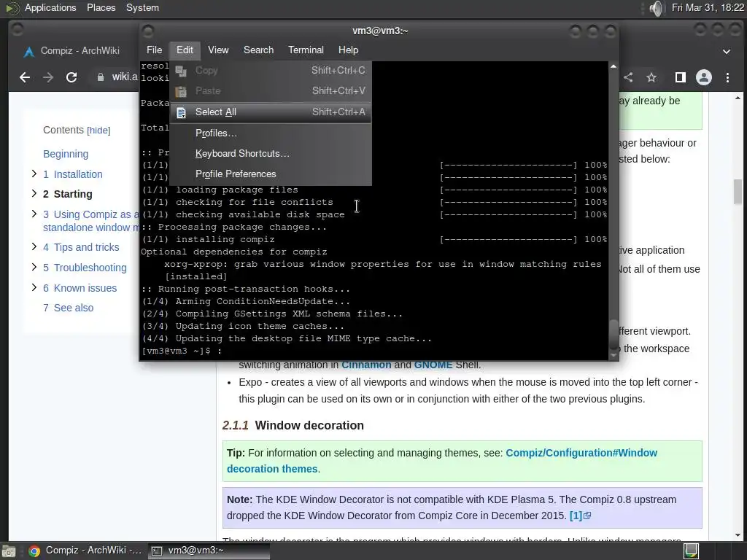
Task: Expand the 3 Using Compiz section
Action: tap(34, 214)
